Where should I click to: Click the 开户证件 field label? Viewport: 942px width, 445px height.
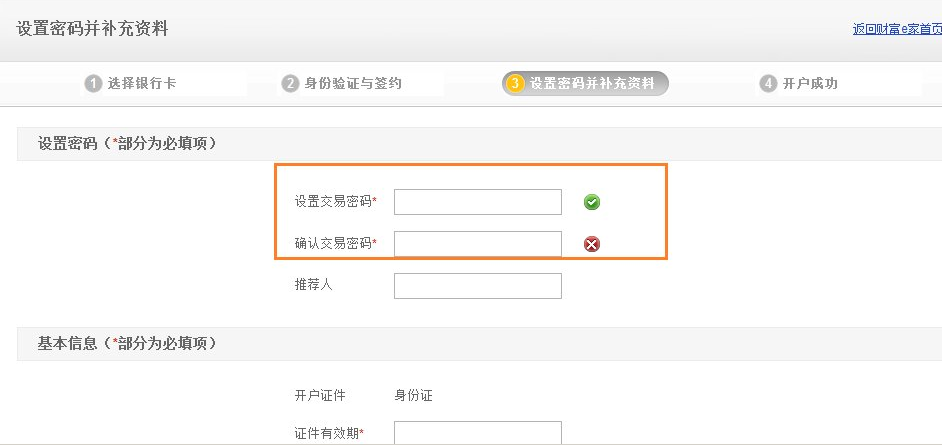click(320, 396)
